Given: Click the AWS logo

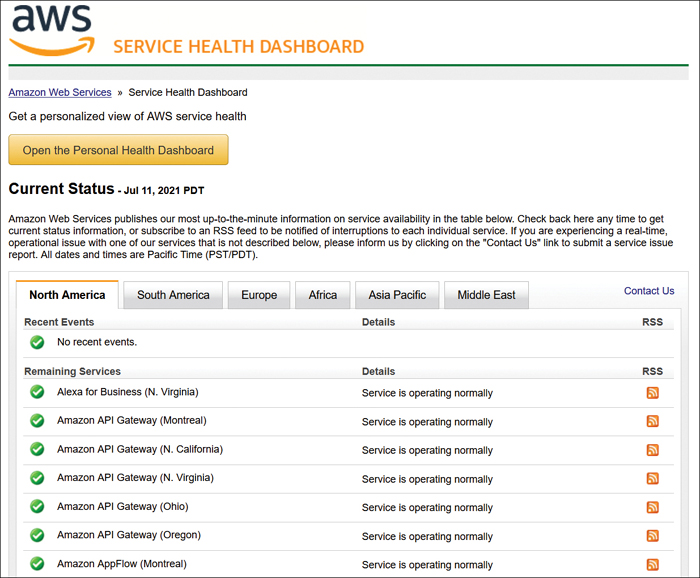Looking at the screenshot, I should tap(53, 29).
